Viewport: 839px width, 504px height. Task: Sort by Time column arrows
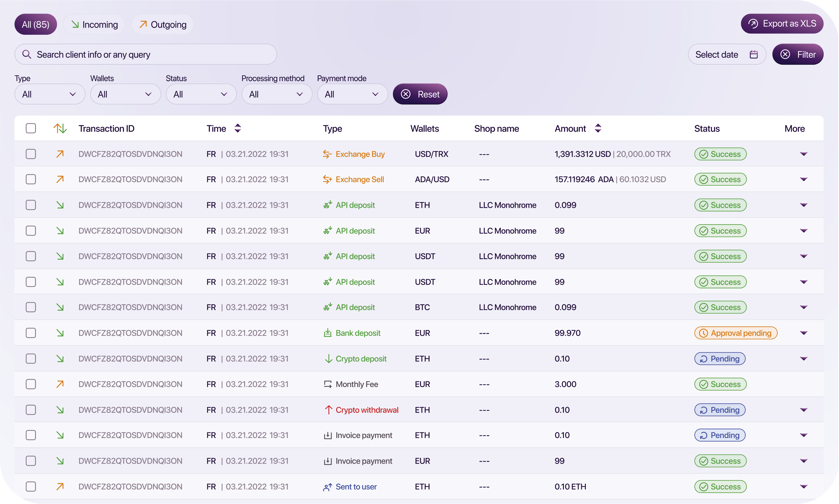tap(238, 128)
